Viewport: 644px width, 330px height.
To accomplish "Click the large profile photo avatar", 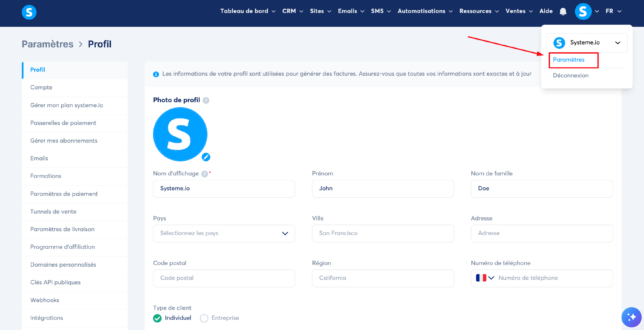I will [180, 134].
